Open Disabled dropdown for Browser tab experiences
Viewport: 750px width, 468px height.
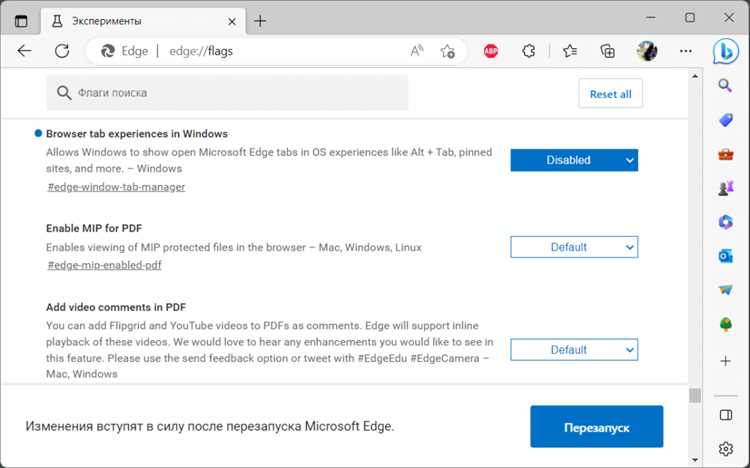tap(574, 160)
